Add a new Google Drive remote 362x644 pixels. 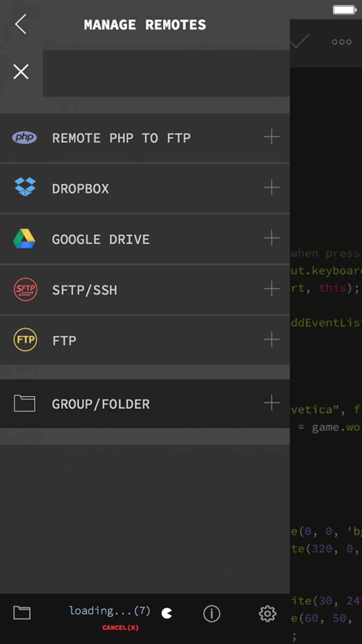(271, 238)
